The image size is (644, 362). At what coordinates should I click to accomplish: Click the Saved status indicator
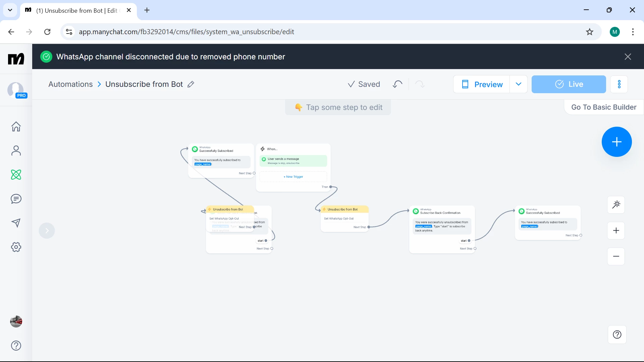click(364, 84)
